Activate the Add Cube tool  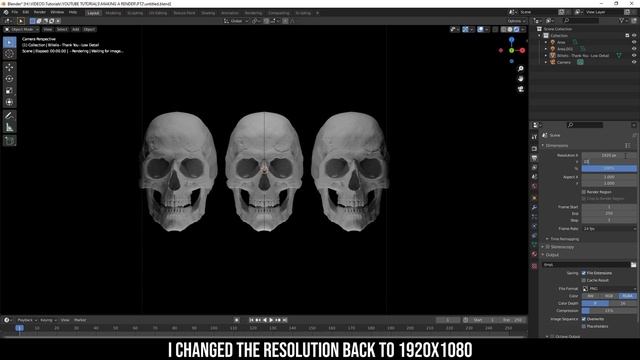click(x=9, y=141)
